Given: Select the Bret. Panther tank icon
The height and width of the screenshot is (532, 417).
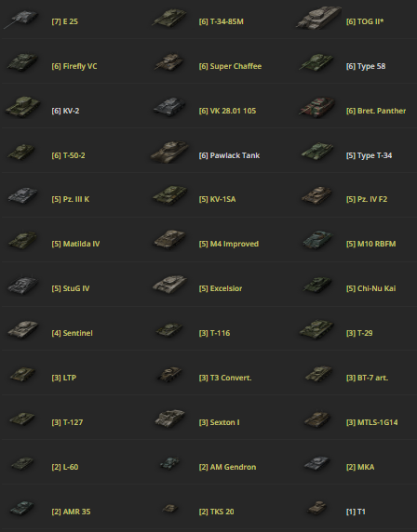Looking at the screenshot, I should pos(317,107).
